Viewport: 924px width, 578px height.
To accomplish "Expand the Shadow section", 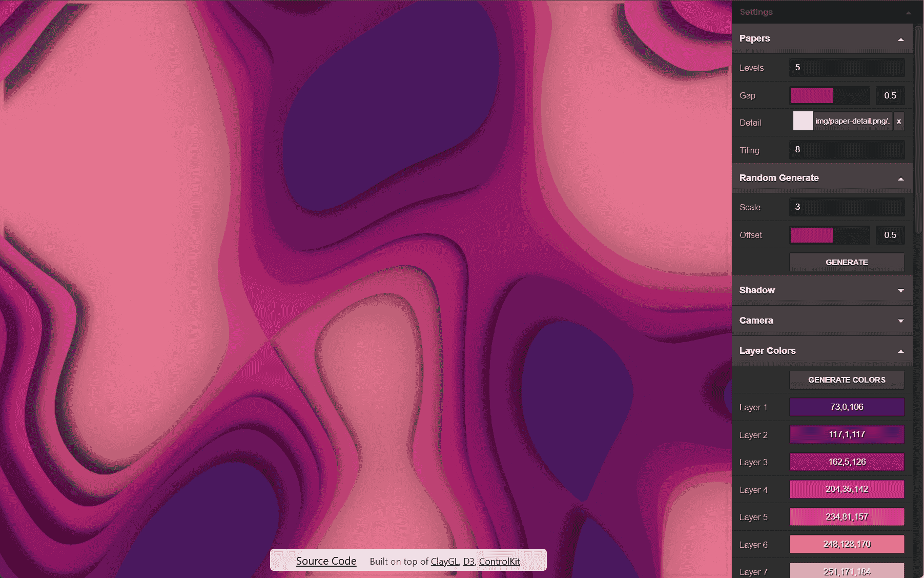I will click(x=900, y=291).
